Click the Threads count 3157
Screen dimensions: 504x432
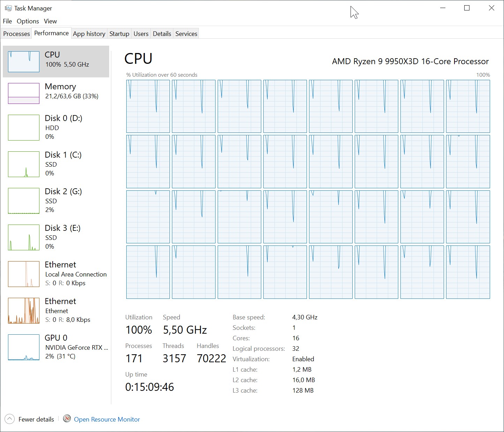pyautogui.click(x=174, y=358)
